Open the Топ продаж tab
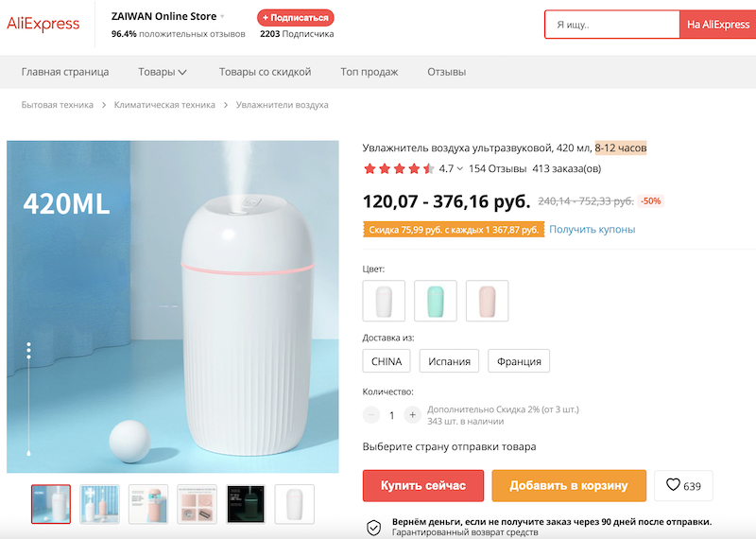This screenshot has height=539, width=756. (x=369, y=72)
